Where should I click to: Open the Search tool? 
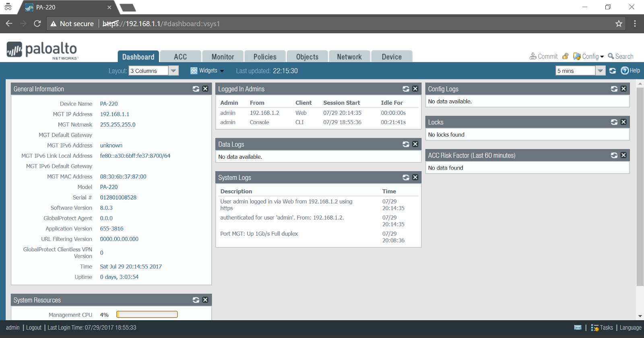click(621, 56)
